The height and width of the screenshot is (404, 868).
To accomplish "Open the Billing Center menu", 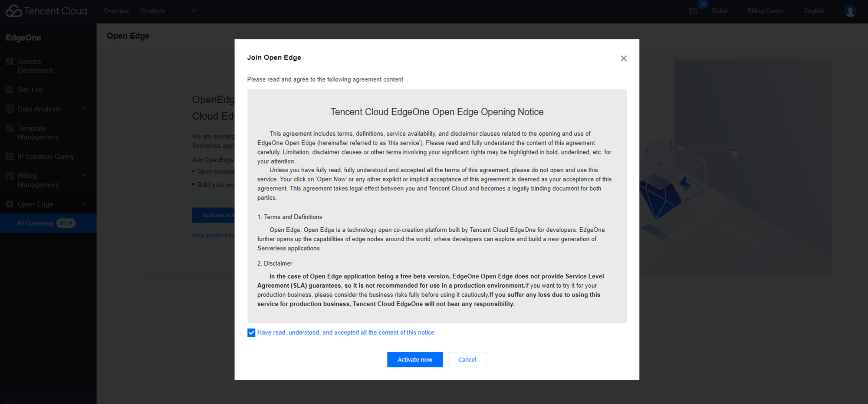I will [x=766, y=11].
